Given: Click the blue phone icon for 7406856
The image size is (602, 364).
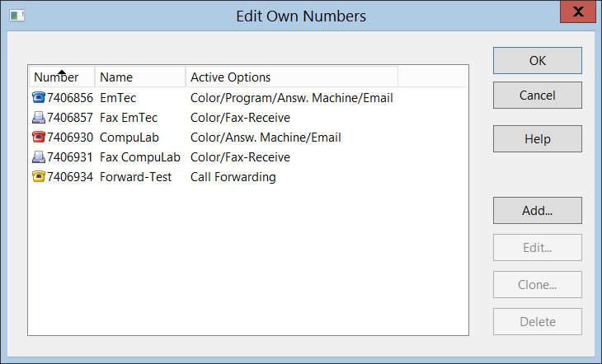Looking at the screenshot, I should click(39, 98).
